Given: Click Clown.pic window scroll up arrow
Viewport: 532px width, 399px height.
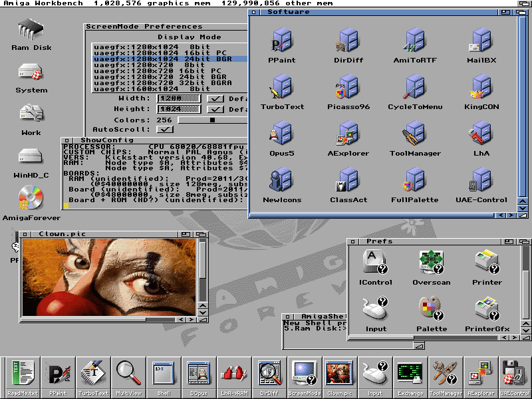Looking at the screenshot, I should tap(203, 305).
